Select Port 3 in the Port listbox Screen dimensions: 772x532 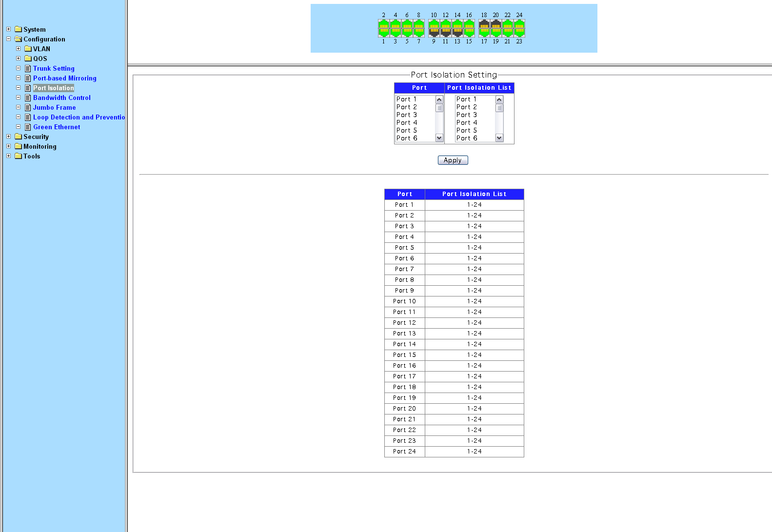pos(407,115)
